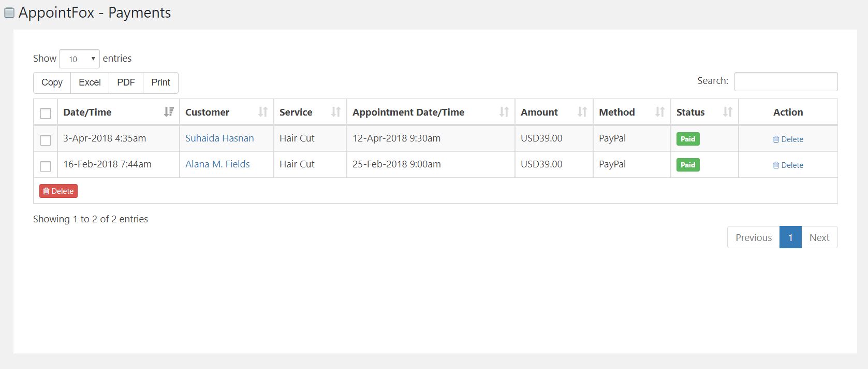The image size is (868, 369).
Task: Click Showing 1 to 2 of 2 entries
Action: click(x=91, y=219)
